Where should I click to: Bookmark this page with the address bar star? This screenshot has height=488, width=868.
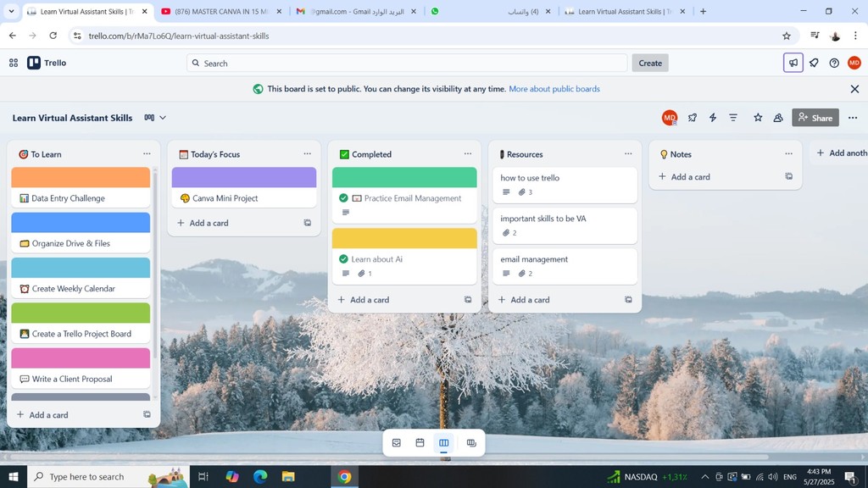tap(787, 36)
